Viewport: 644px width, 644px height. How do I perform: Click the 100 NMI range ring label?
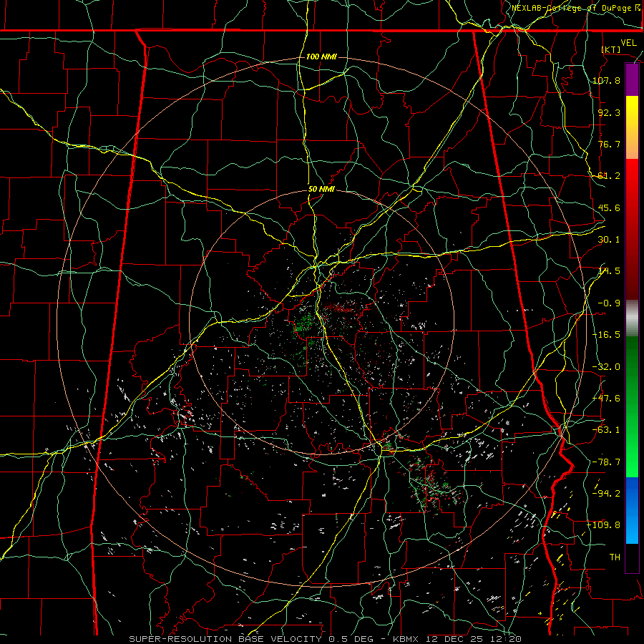[321, 57]
